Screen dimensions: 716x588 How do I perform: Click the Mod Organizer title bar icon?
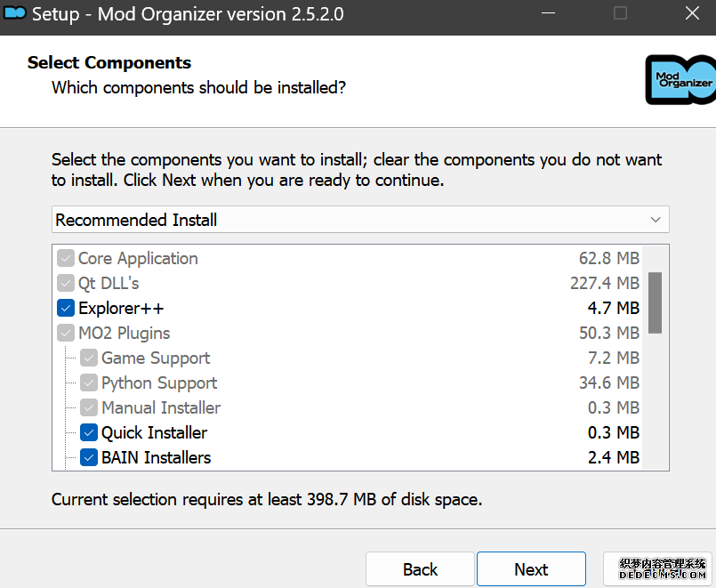[x=15, y=13]
